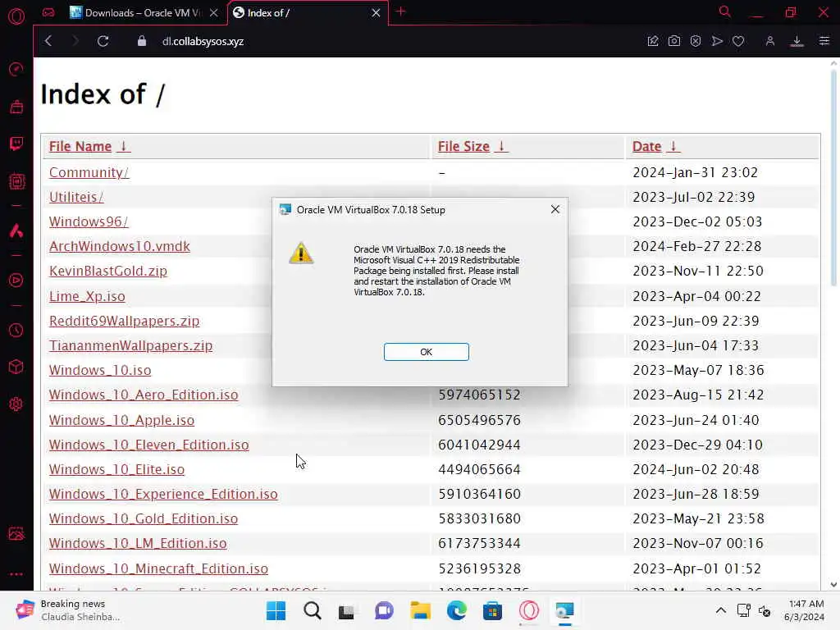This screenshot has height=630, width=840.
Task: Download Windows_10_Elite.iso
Action: [x=116, y=469]
